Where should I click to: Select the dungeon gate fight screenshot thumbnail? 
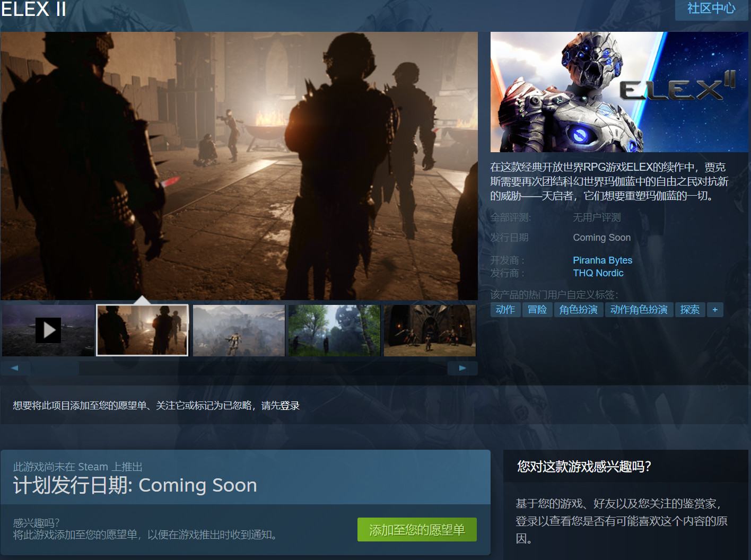[x=430, y=330]
